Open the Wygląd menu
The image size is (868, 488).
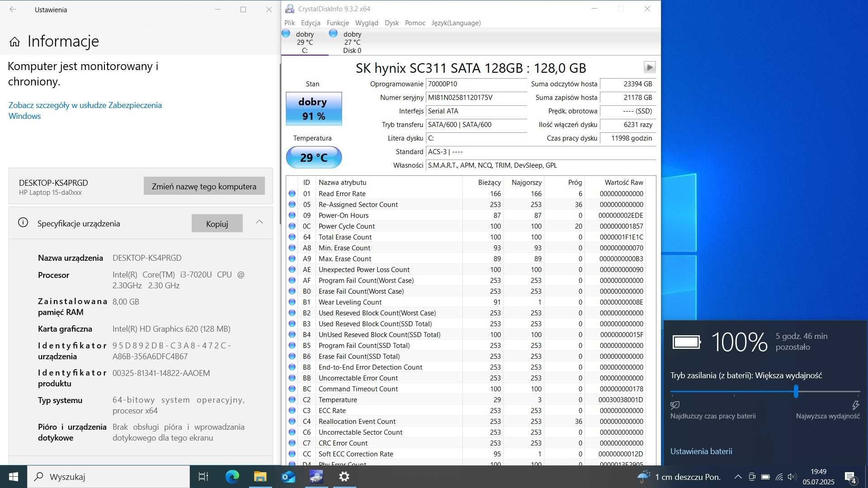click(x=367, y=23)
